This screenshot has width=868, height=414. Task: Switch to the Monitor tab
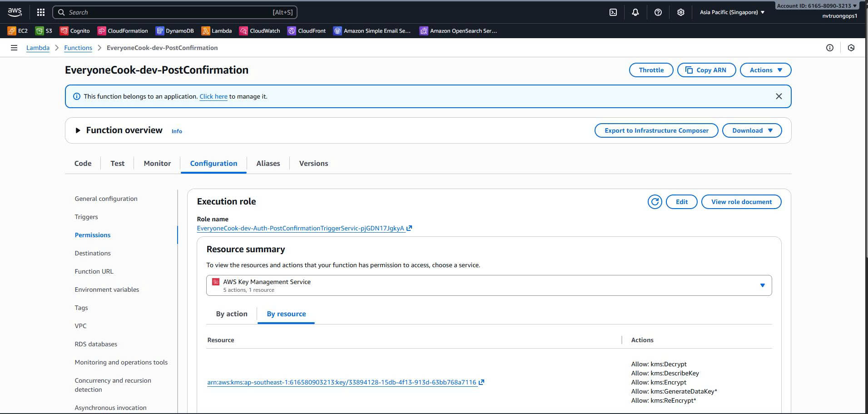(x=157, y=163)
